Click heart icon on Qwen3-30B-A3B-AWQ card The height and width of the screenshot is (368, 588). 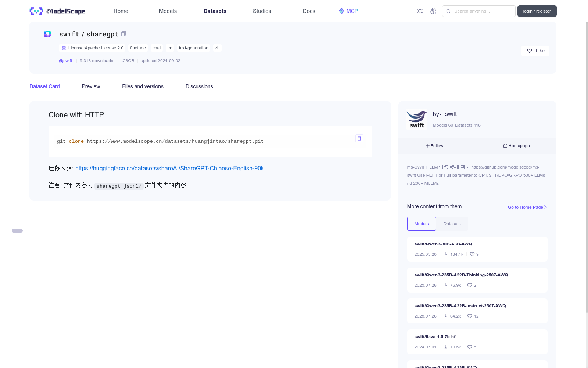tap(472, 254)
